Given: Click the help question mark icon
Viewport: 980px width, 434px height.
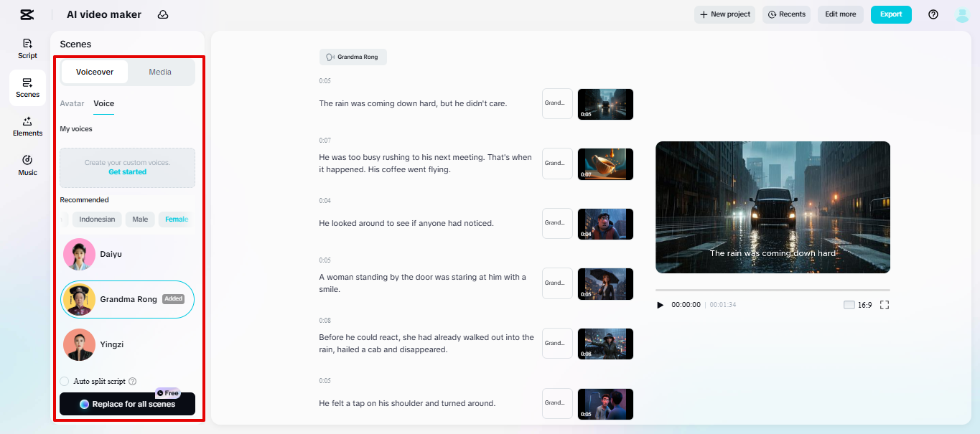Looking at the screenshot, I should click(x=933, y=14).
